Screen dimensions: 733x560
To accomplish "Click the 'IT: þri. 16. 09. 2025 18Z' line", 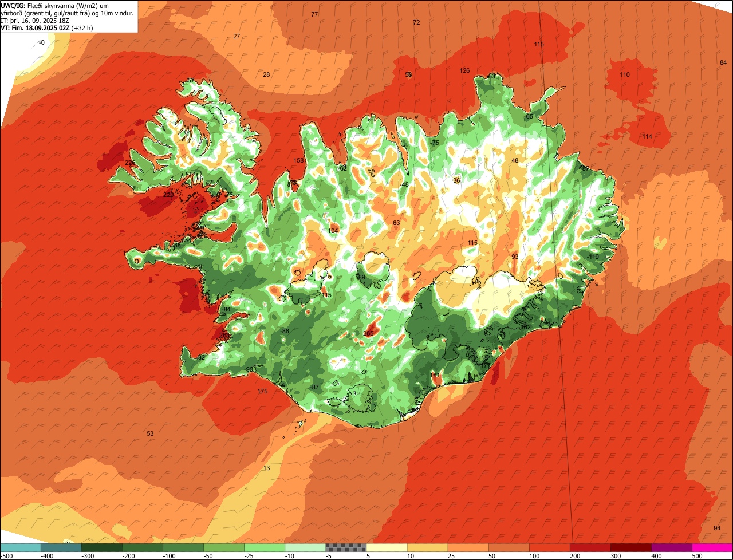I will coord(36,20).
